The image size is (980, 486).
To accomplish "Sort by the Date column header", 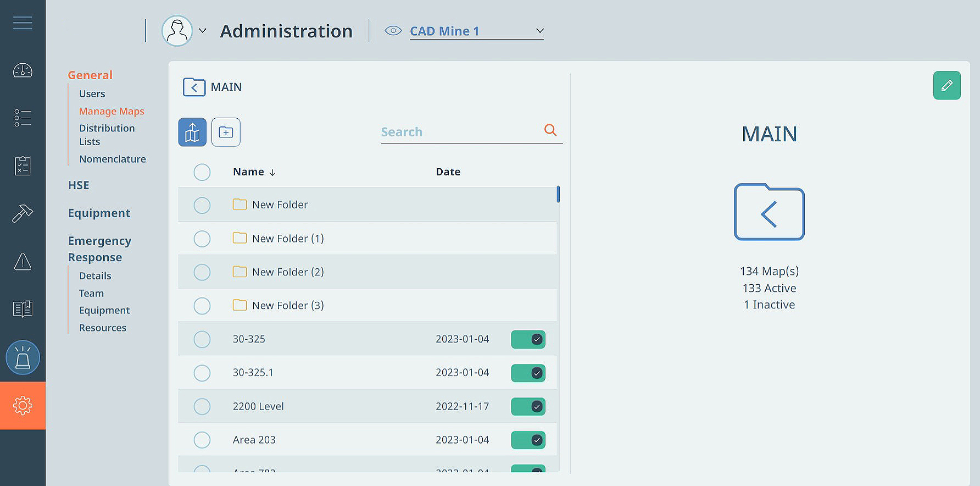I will [448, 172].
